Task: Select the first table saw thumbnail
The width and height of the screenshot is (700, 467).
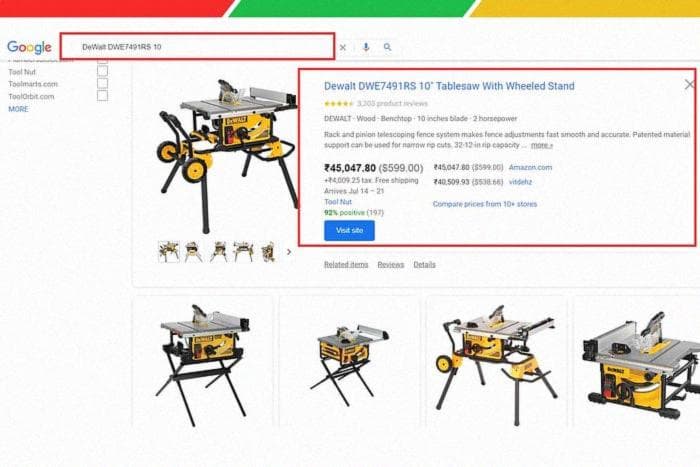Action: tap(169, 252)
